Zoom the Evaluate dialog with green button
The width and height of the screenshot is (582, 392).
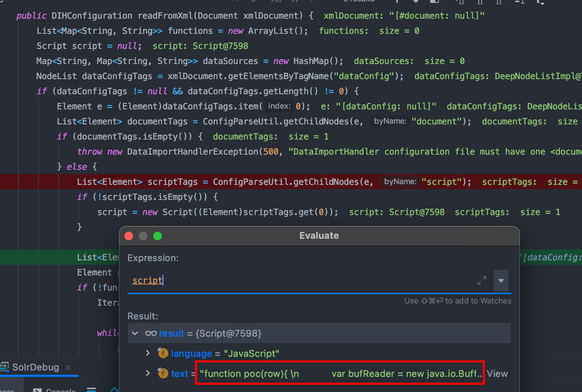point(158,236)
